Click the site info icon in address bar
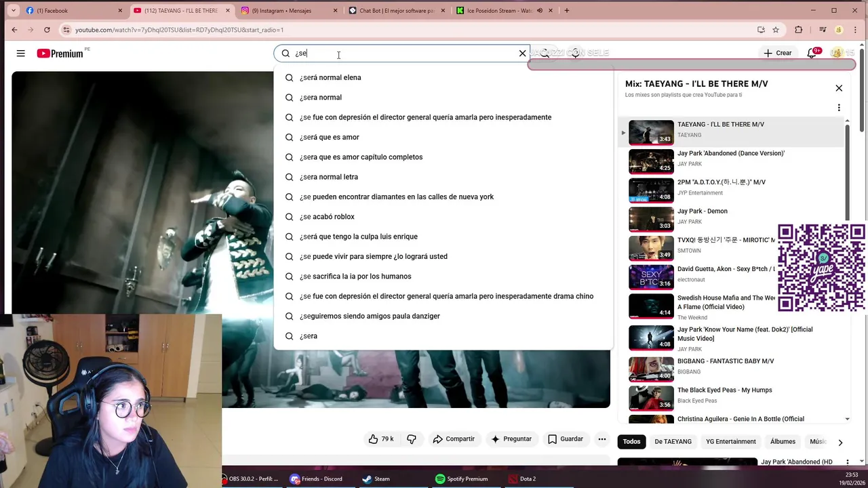This screenshot has height=488, width=868. [x=66, y=30]
